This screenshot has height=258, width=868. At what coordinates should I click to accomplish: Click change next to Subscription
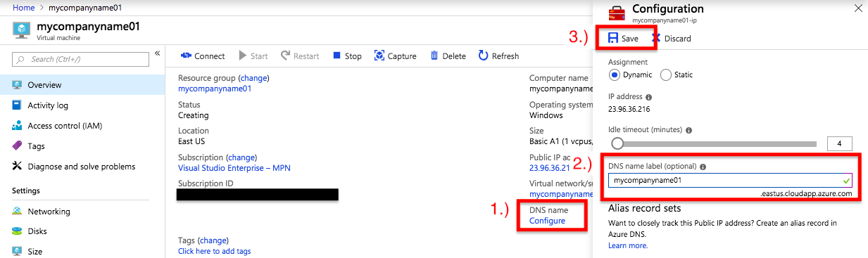pos(241,157)
